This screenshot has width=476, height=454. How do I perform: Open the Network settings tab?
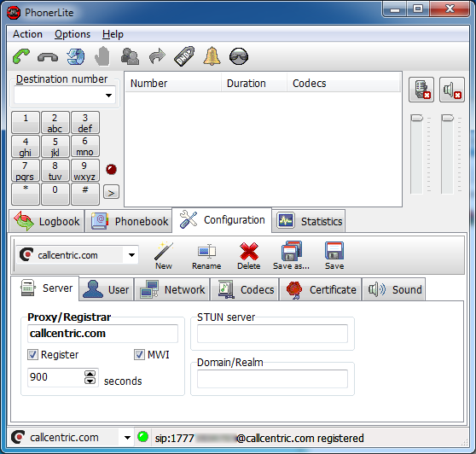(172, 289)
